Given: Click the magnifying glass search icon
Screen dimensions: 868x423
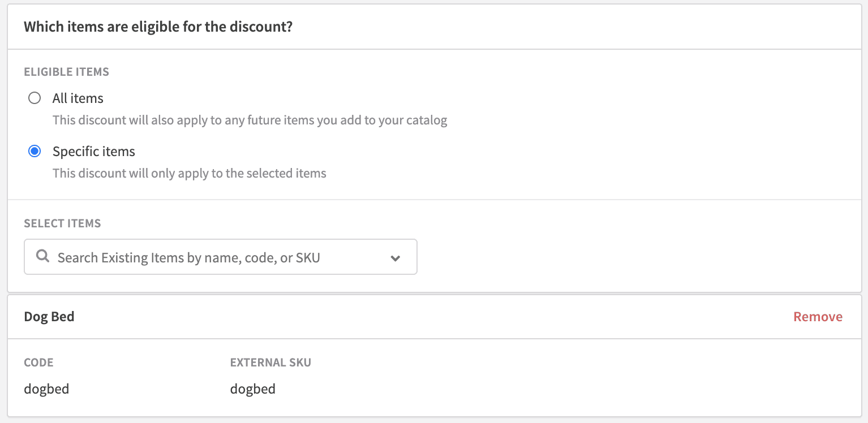Looking at the screenshot, I should [42, 257].
